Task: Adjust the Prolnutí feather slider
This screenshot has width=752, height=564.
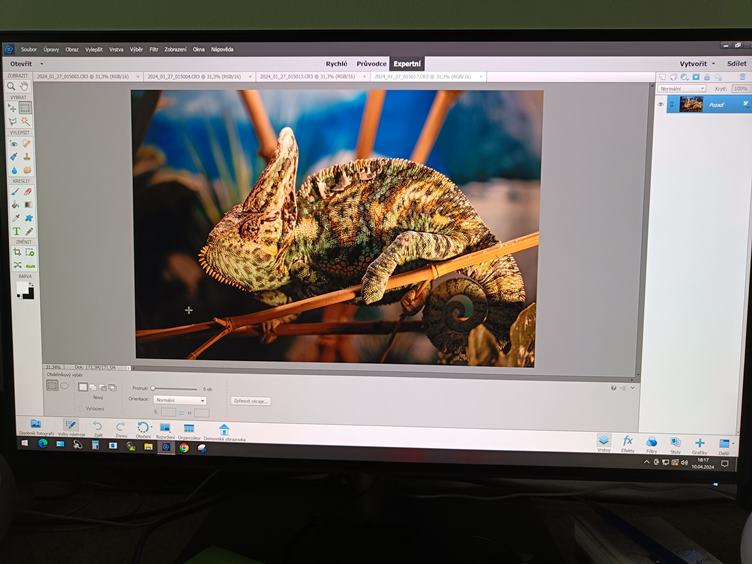Action: 174,388
